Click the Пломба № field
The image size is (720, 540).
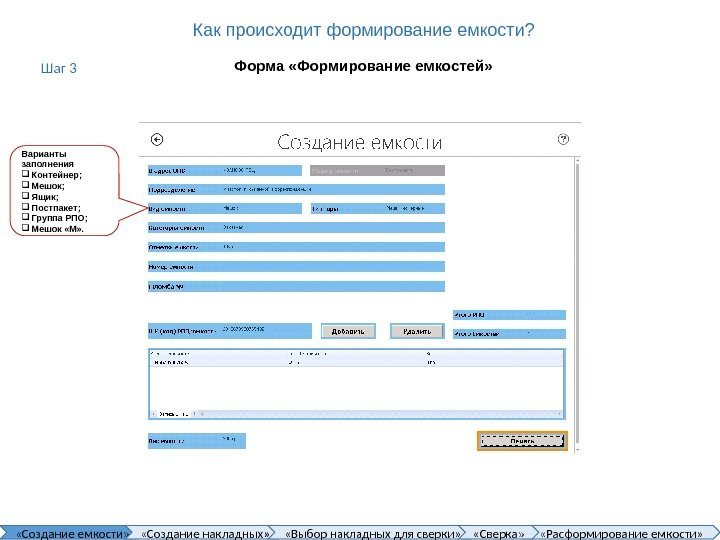pos(296,287)
